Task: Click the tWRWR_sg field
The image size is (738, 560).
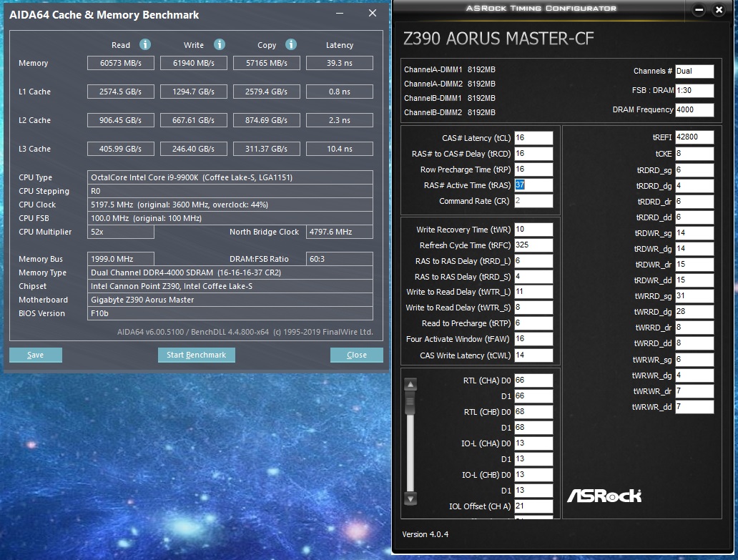Action: tap(694, 360)
